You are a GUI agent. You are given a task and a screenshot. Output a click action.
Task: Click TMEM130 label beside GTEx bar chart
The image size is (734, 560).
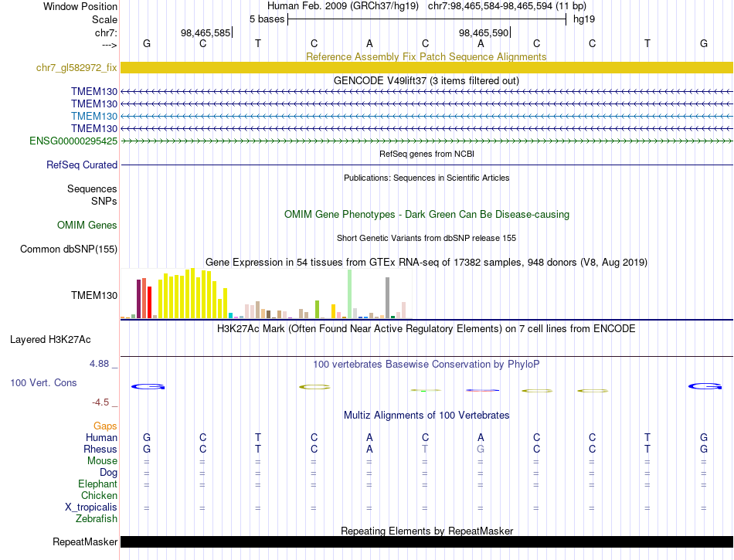coord(94,295)
